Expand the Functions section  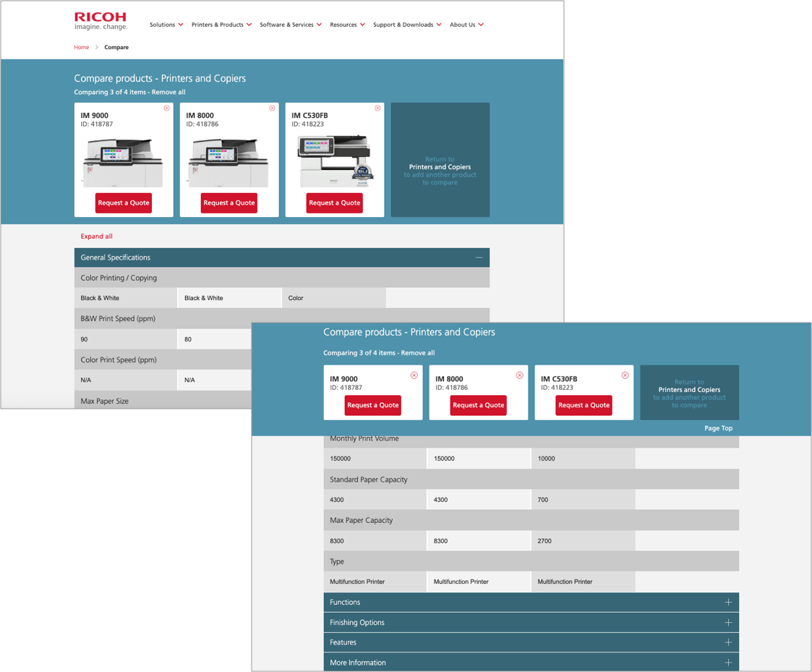pyautogui.click(x=531, y=602)
